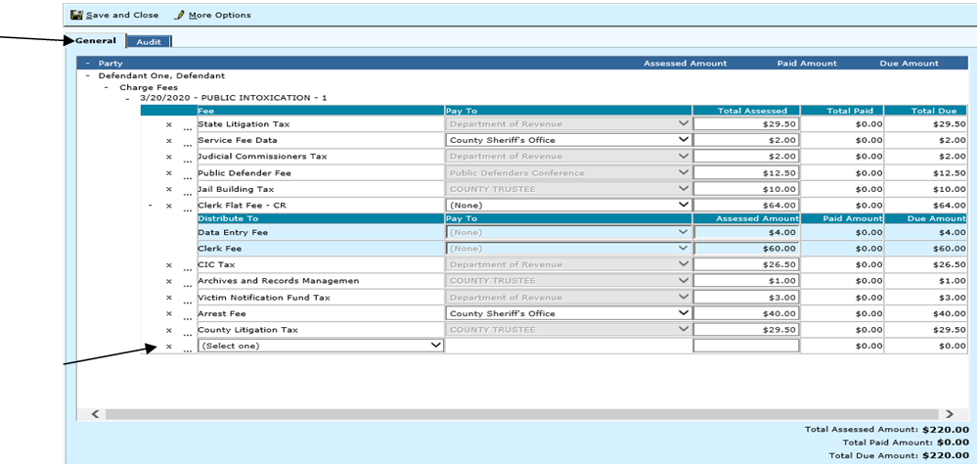
Task: Collapse the Defendant One, Defendant node
Action: click(87, 75)
